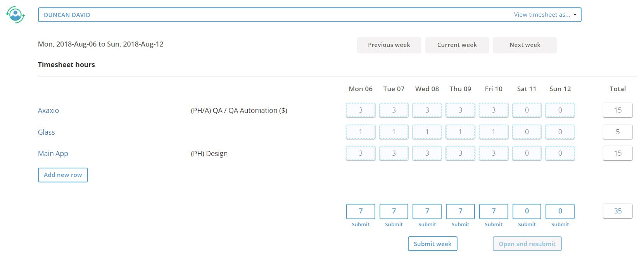Click the 'Mon 06' column header

pos(361,89)
